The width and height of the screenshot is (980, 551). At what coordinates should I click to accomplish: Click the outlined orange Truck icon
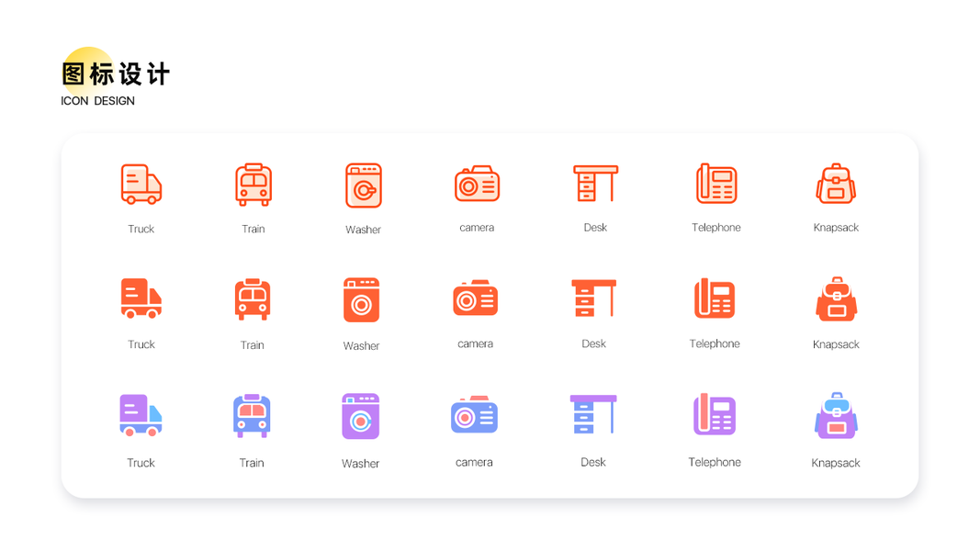point(141,185)
